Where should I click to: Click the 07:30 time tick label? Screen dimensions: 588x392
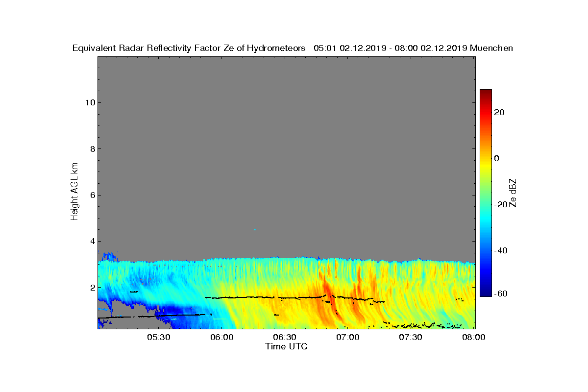(412, 338)
